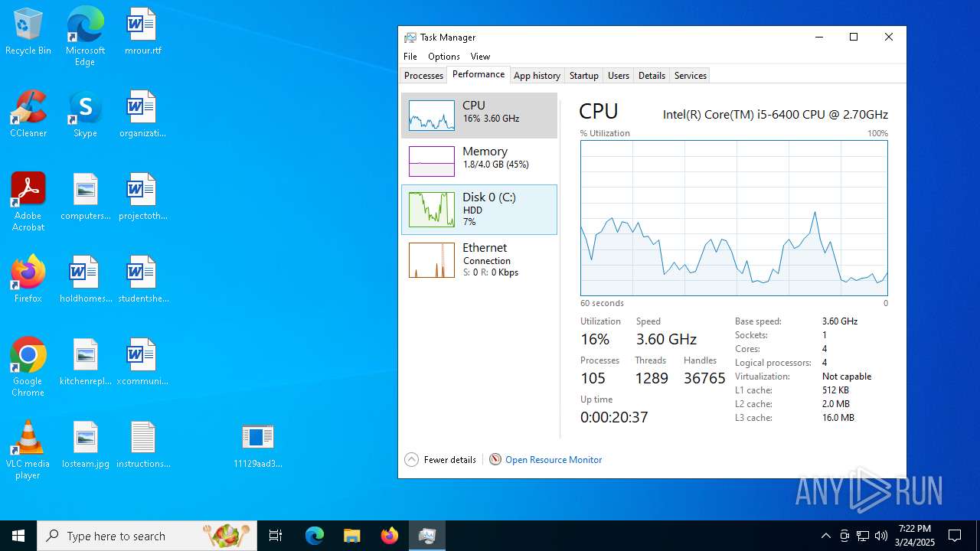Open Task View from the taskbar
The width and height of the screenshot is (980, 551).
coord(276,536)
